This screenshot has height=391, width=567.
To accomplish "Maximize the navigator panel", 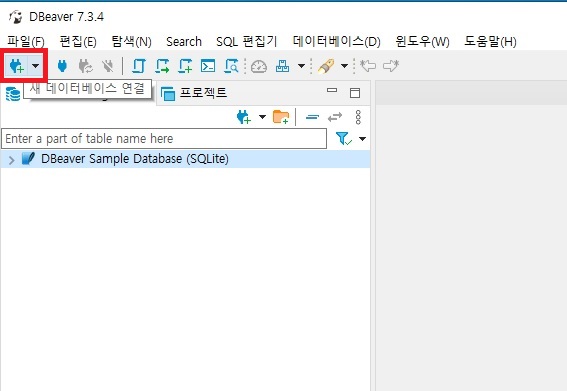I will [355, 93].
